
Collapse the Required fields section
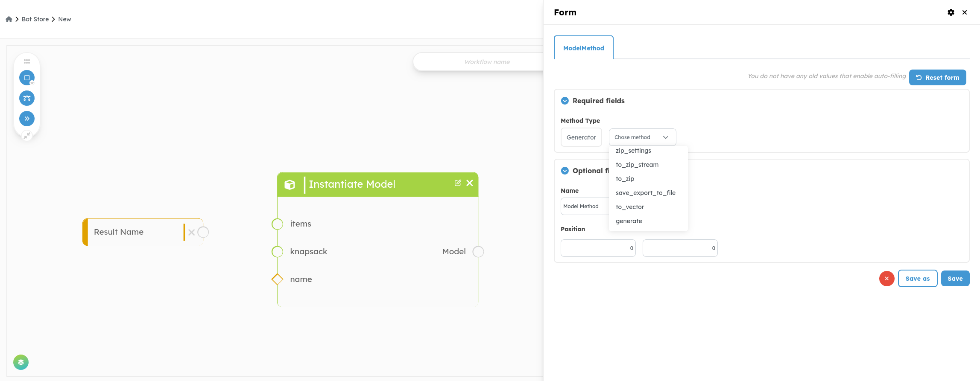pos(565,101)
